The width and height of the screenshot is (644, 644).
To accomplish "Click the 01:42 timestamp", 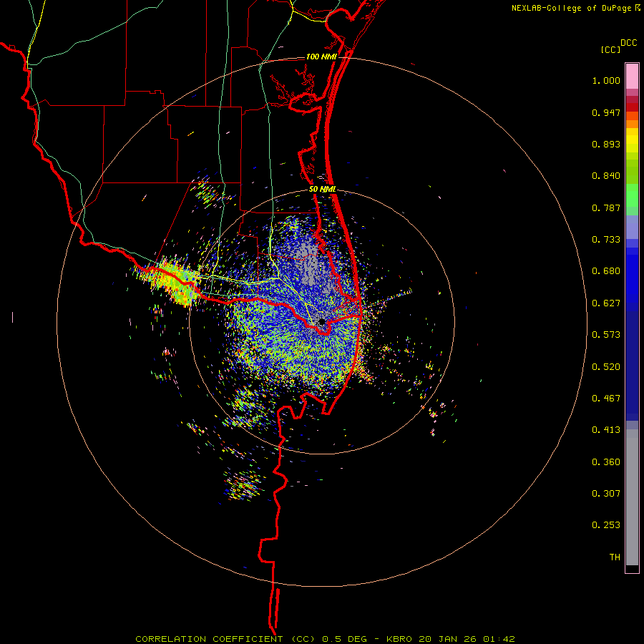I will click(499, 639).
